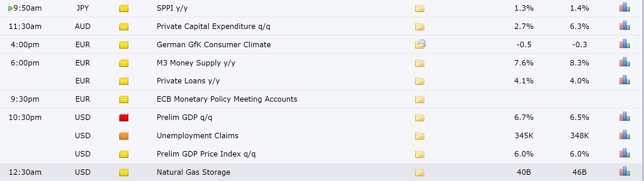This screenshot has height=181, width=644.
Task: Open the detail folder for Private Loans y/y
Action: click(x=420, y=81)
